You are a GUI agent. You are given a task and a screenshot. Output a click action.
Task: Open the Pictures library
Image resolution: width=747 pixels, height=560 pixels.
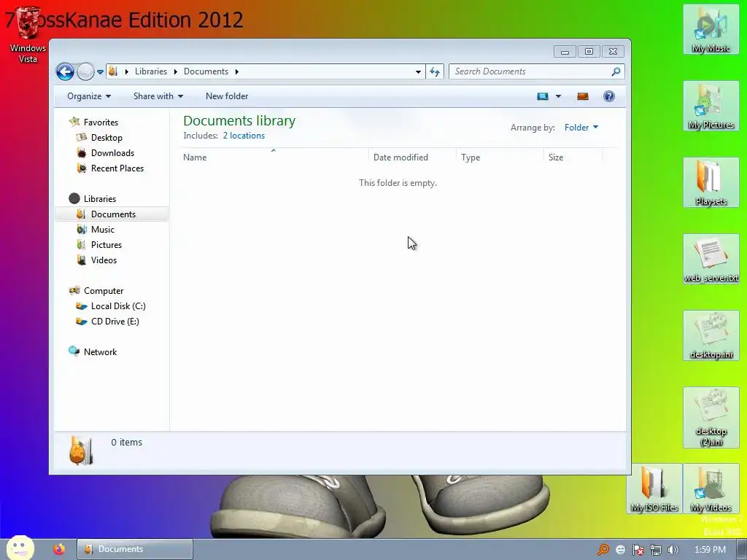point(107,245)
